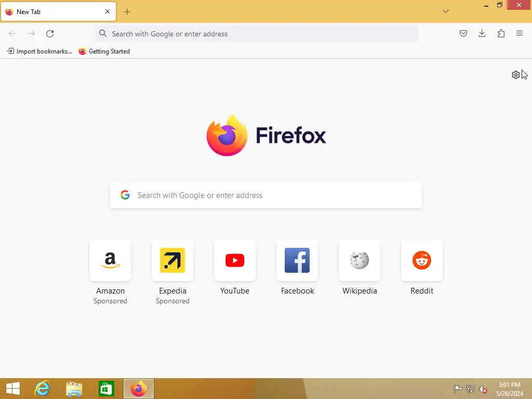
Task: Personalize new tab via gear icon
Action: (x=515, y=75)
